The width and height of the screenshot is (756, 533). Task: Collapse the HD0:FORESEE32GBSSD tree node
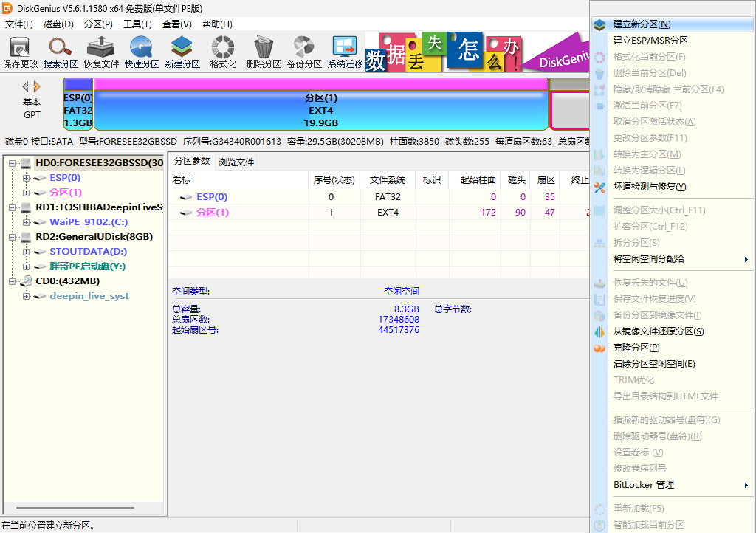pos(12,163)
